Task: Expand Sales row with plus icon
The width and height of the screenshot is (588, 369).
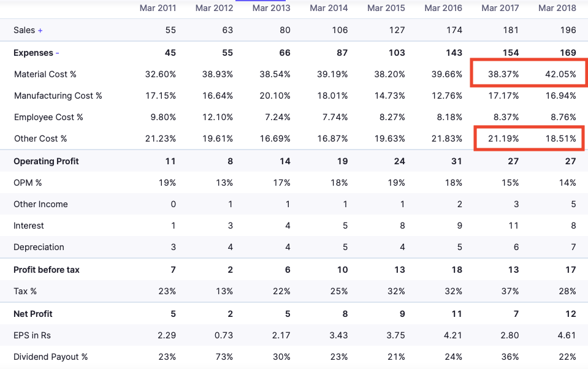Action: pos(40,30)
